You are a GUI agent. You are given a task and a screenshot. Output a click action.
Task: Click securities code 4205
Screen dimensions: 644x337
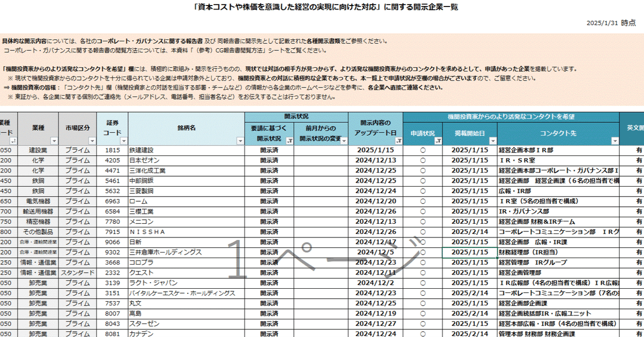(x=112, y=160)
